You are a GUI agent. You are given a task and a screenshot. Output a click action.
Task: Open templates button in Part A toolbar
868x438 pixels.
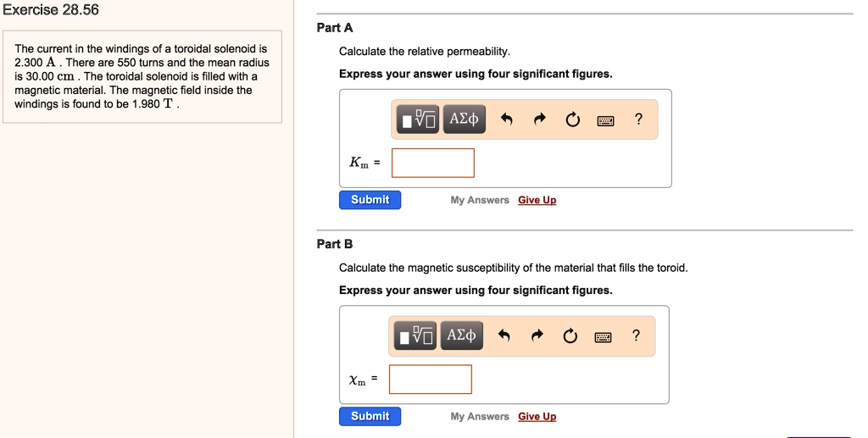click(420, 119)
